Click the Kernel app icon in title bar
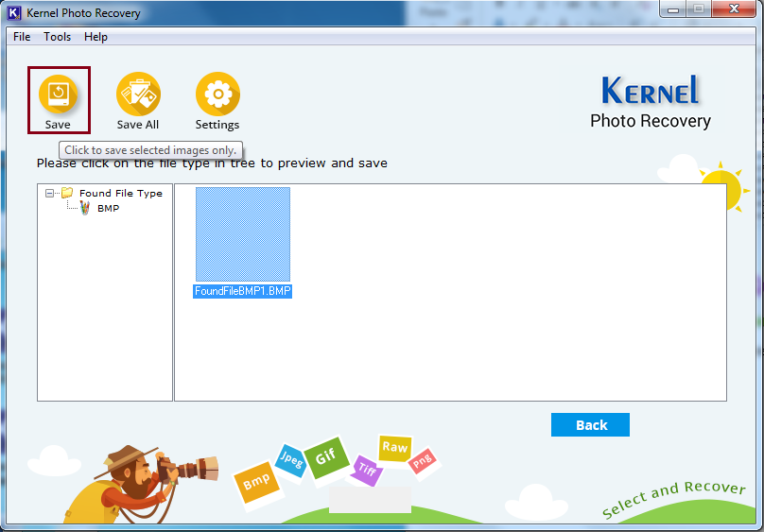Screen dimensions: 764x532 click(x=14, y=12)
